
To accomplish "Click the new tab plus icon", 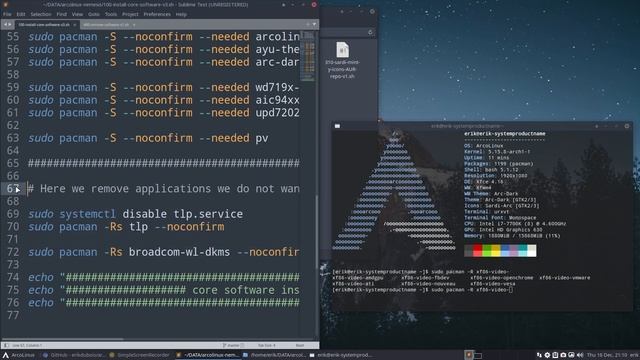I will pyautogui.click(x=307, y=24).
